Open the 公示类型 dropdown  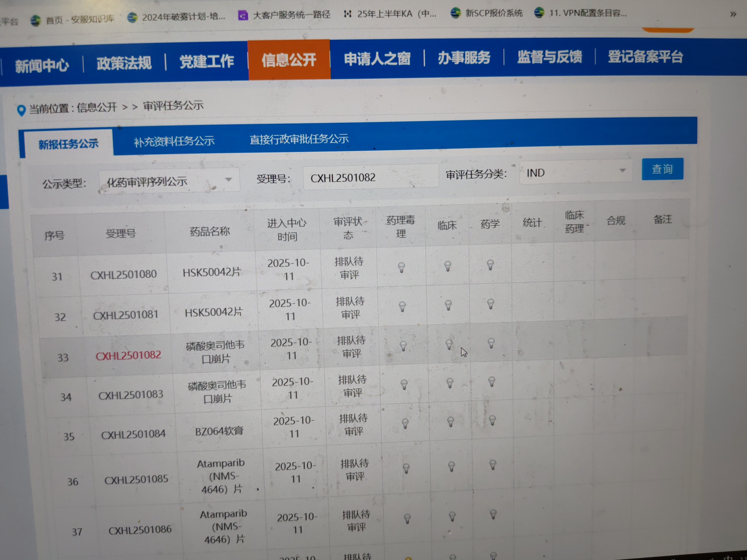169,181
